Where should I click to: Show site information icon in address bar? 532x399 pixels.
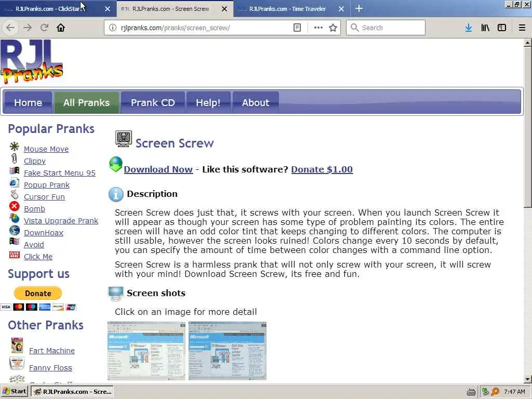tap(113, 28)
